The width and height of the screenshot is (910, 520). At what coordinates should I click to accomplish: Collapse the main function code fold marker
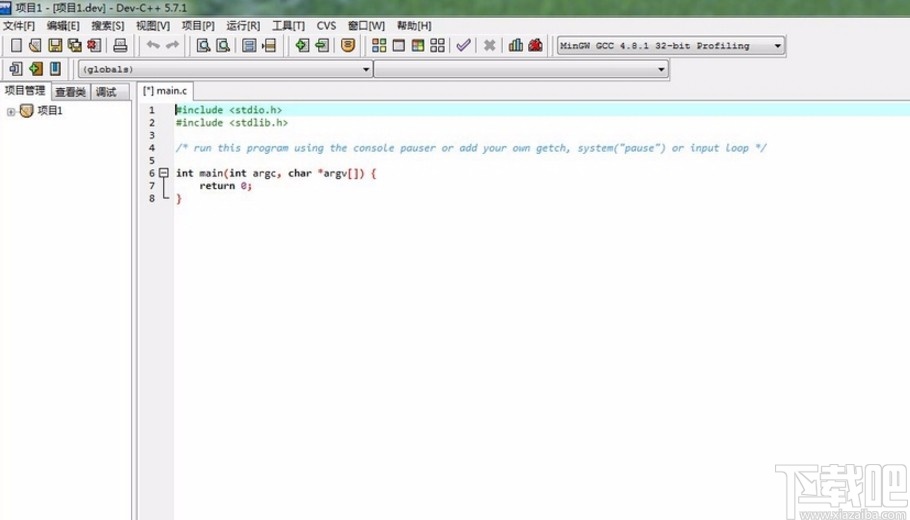tap(164, 173)
